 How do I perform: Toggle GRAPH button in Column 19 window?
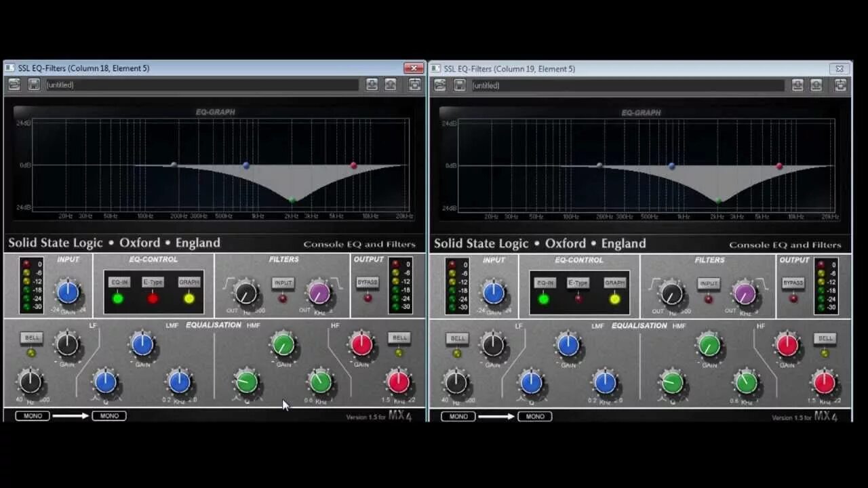coord(615,283)
